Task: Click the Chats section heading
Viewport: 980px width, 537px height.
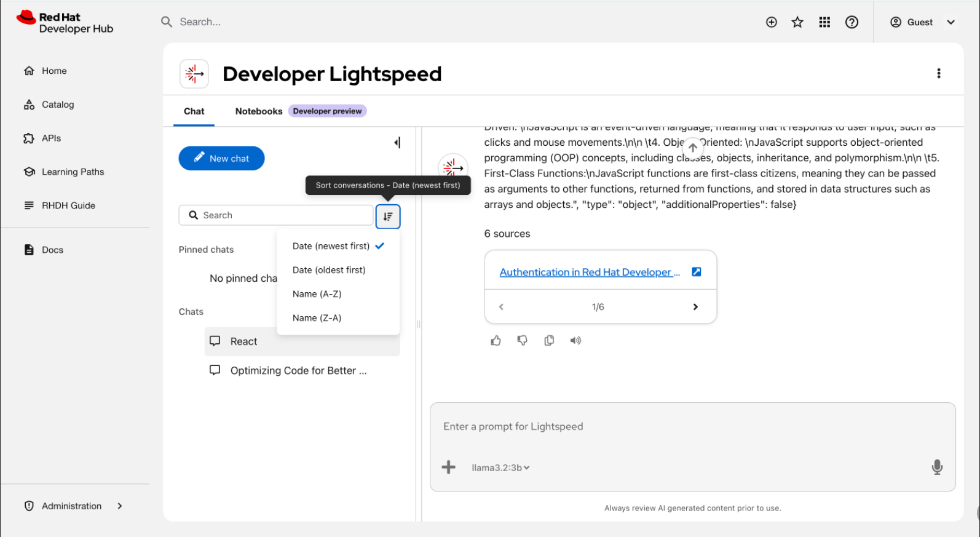Action: pyautogui.click(x=191, y=312)
